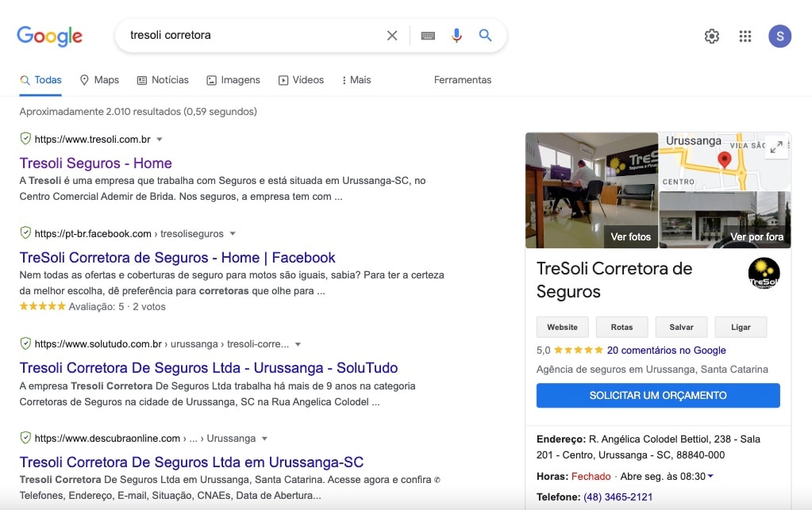Open Tresoli Corretora em Urussanga-SC result

coord(191,462)
